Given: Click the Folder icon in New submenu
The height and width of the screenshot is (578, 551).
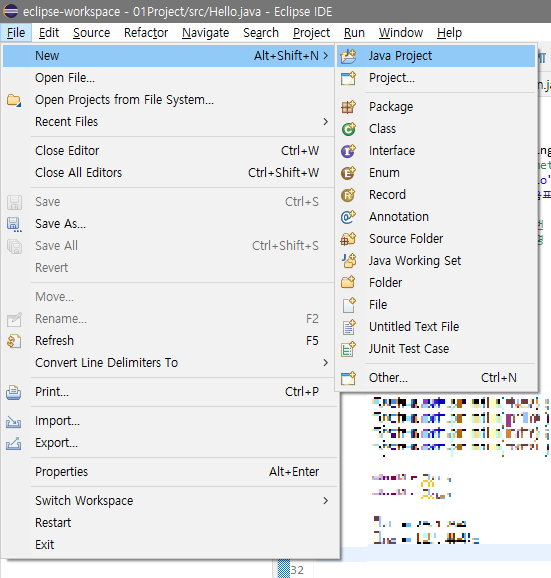Looking at the screenshot, I should [348, 283].
